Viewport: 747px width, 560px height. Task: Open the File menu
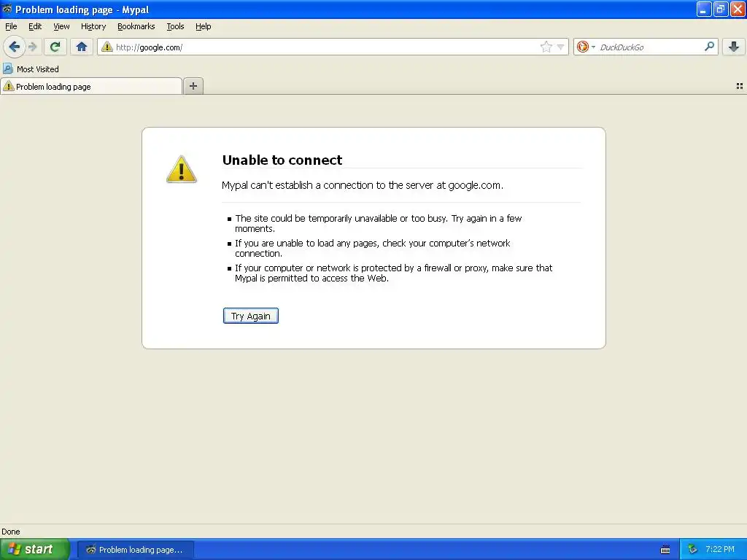pos(11,26)
